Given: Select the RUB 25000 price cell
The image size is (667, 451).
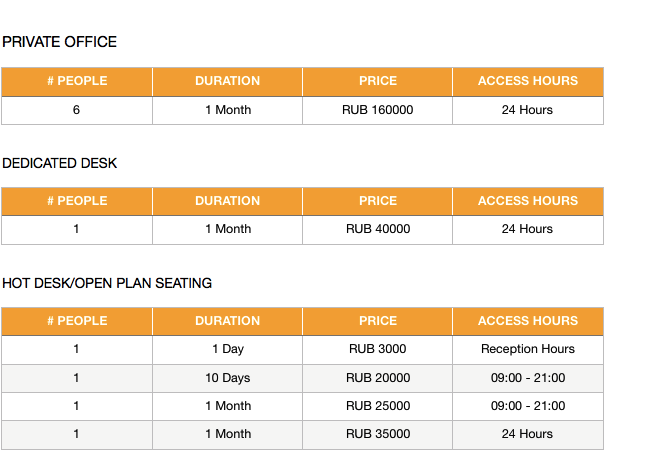Looking at the screenshot, I should click(377, 406).
